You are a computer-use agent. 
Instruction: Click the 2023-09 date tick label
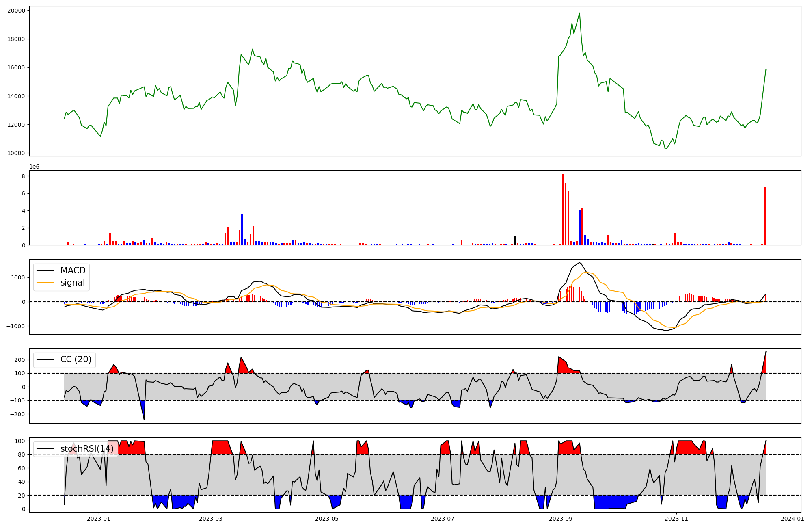(561, 518)
